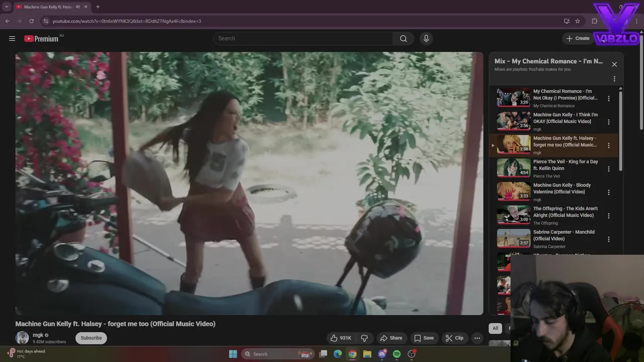This screenshot has height=362, width=644.
Task: Open options for I Think I'm OKAY item
Action: tap(608, 122)
